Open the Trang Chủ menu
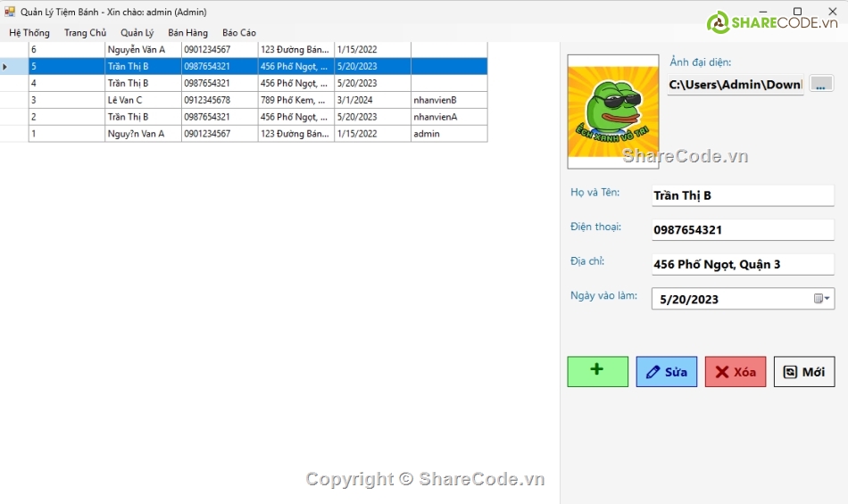Screen dimensions: 848x504 click(x=85, y=33)
